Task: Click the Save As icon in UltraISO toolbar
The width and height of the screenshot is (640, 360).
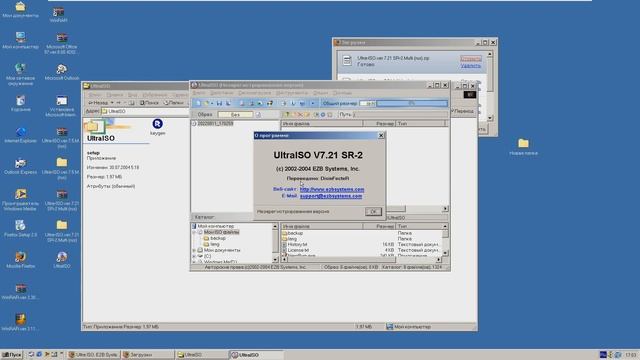Action: pyautogui.click(x=228, y=103)
